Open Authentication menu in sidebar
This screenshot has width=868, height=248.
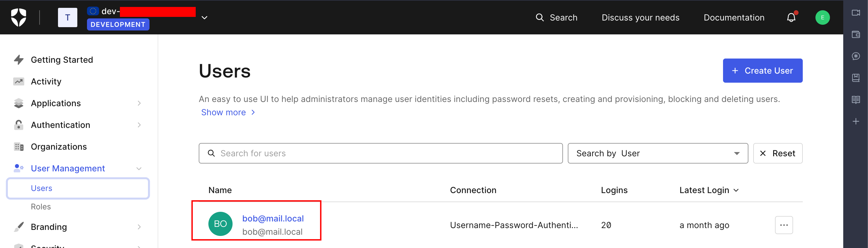(60, 125)
